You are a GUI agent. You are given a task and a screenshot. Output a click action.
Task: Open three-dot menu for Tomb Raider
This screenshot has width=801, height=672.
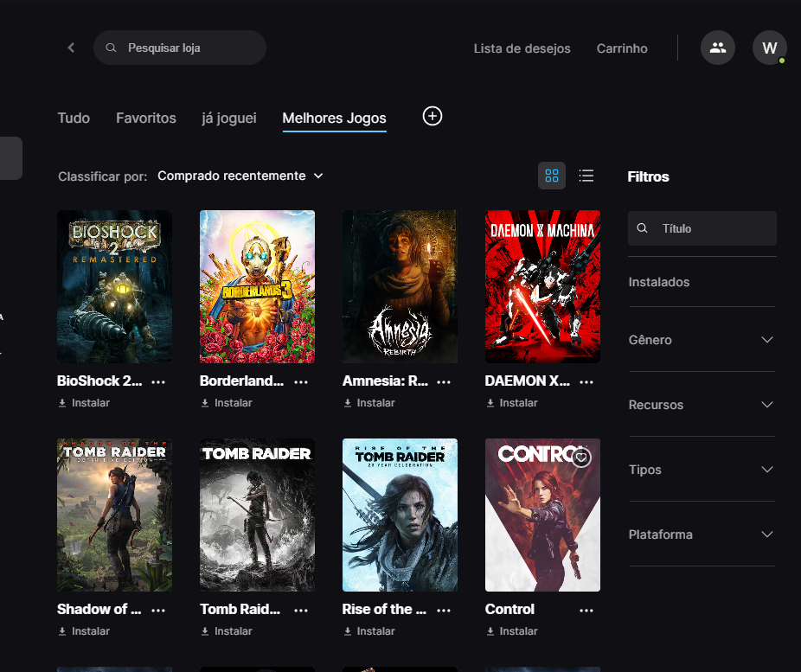tap(301, 610)
